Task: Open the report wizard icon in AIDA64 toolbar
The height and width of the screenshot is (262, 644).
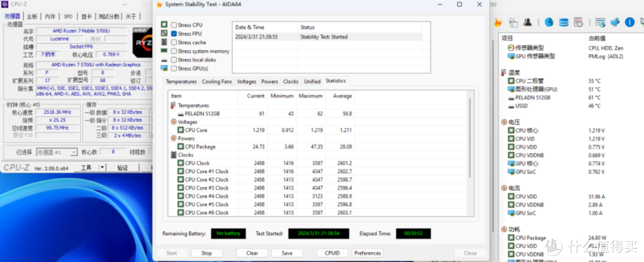Action: coord(513,22)
